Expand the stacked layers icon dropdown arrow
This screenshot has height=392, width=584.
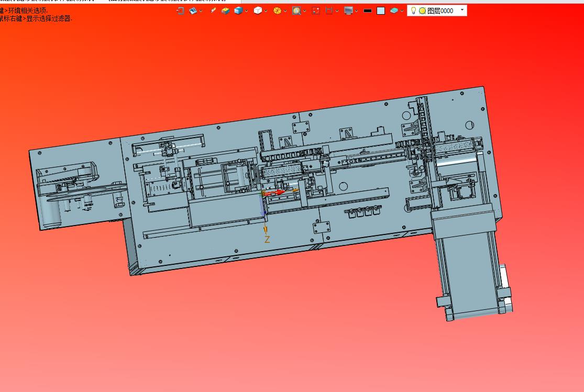point(402,11)
